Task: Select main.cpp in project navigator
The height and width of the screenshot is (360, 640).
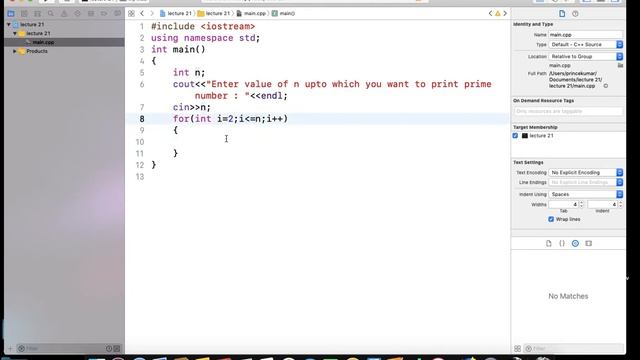Action: 64,42
